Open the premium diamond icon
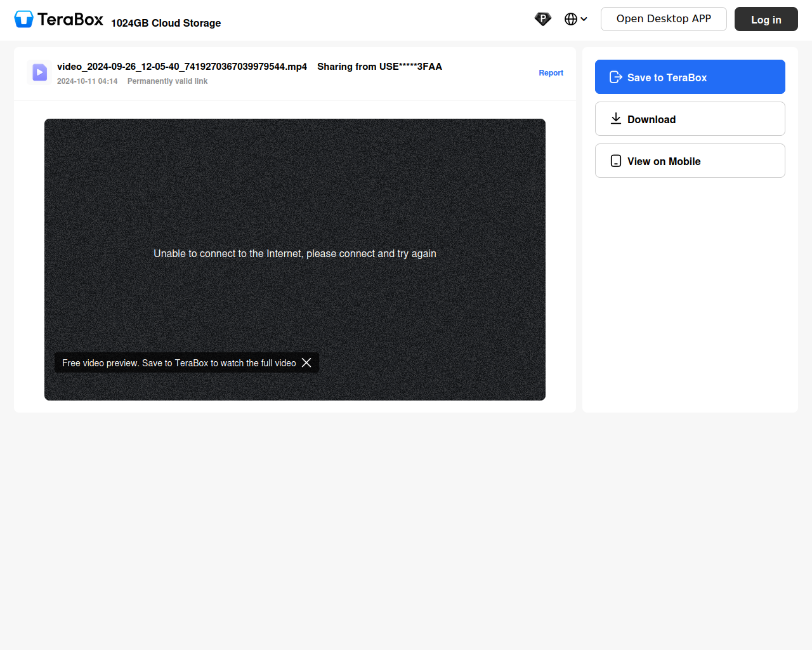812x650 pixels. [543, 19]
